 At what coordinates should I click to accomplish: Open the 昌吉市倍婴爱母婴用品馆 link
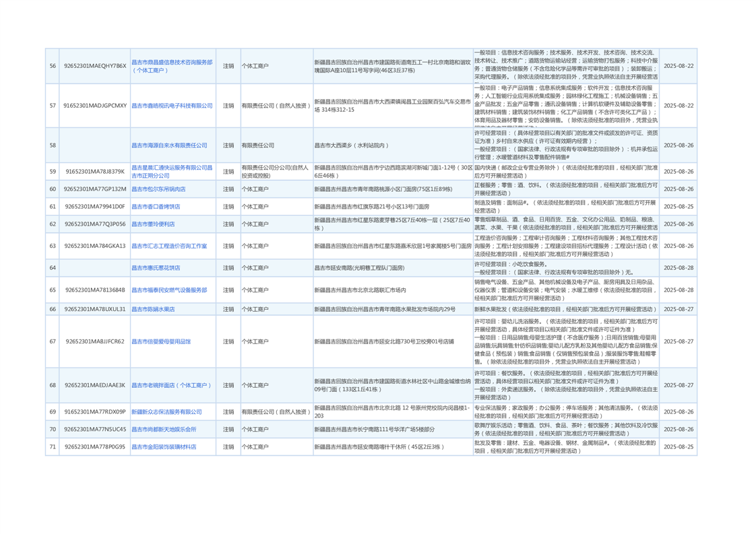[161, 341]
